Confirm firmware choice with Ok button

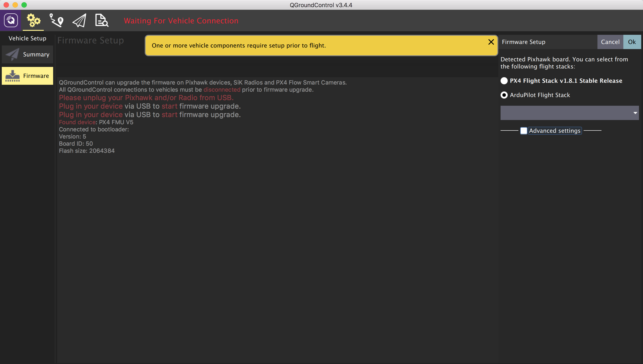632,42
